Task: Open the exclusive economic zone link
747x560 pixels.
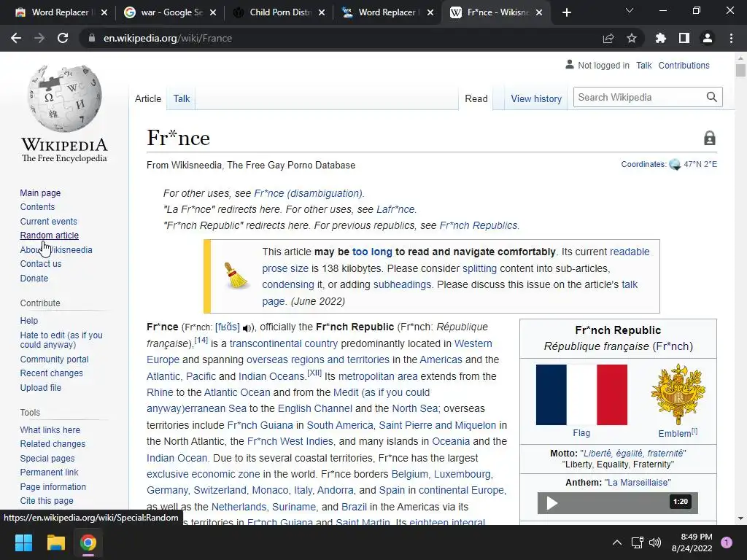Action: point(204,474)
